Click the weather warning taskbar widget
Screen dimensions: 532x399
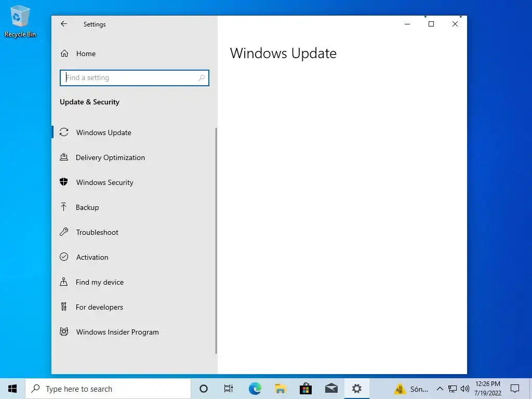pos(411,389)
